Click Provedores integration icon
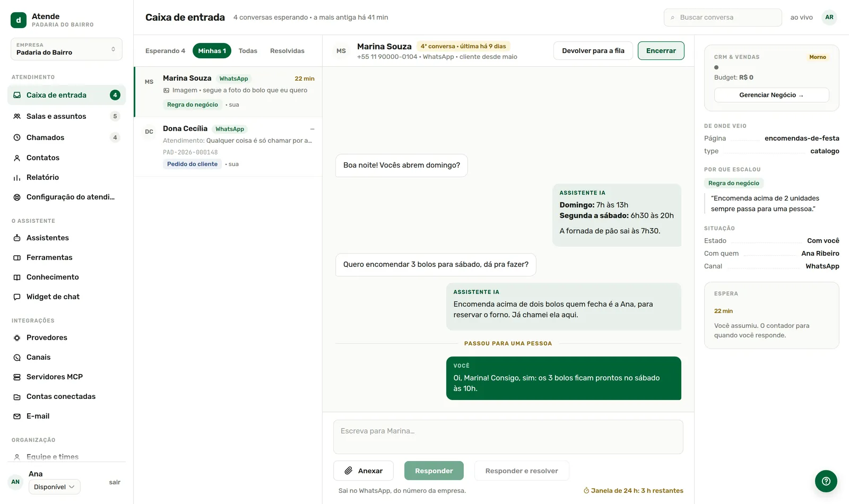Screen dimensions: 849x504 point(17,337)
